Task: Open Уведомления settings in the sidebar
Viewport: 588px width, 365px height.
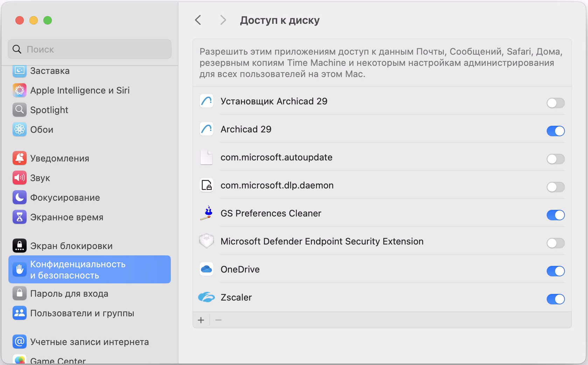Action: (x=59, y=158)
